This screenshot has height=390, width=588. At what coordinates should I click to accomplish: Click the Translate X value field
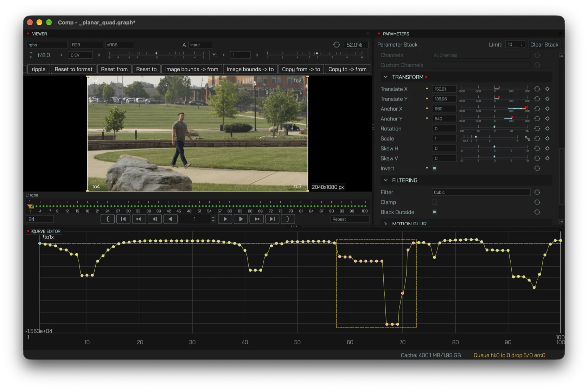point(444,89)
